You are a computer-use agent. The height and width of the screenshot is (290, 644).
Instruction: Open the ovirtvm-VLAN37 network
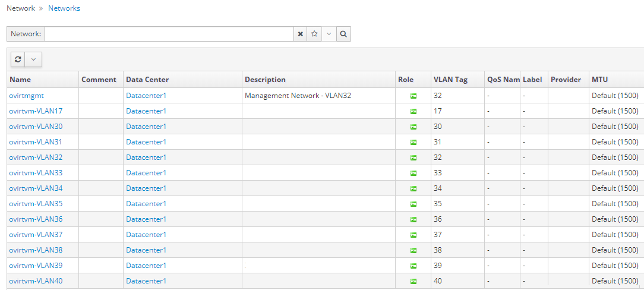[36, 235]
